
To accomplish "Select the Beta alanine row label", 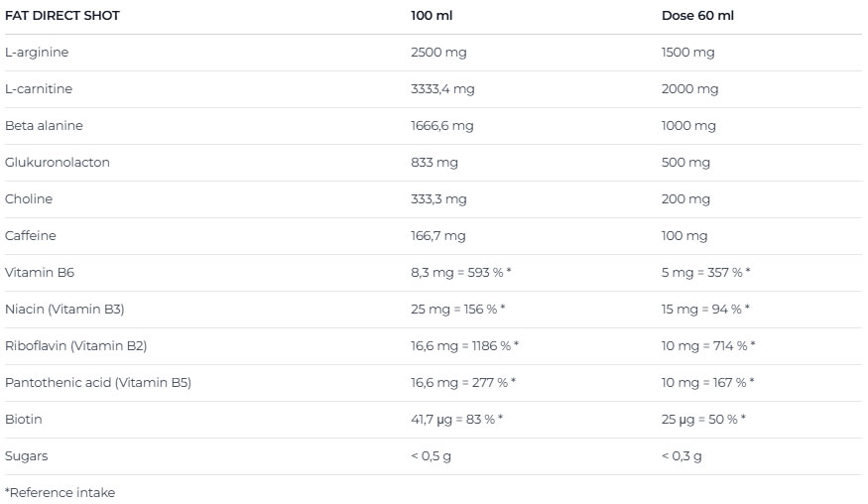I will [44, 126].
